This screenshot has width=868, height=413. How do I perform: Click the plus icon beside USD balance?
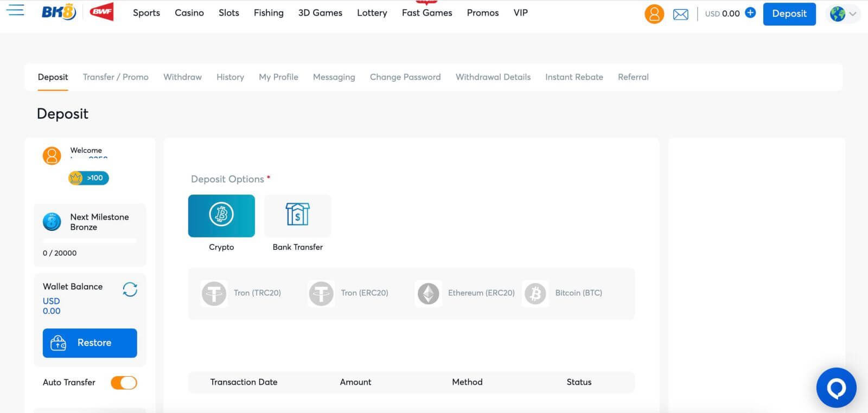tap(750, 13)
